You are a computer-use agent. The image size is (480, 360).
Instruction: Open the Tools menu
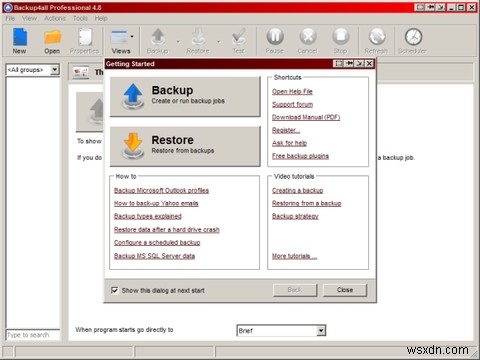[x=80, y=18]
